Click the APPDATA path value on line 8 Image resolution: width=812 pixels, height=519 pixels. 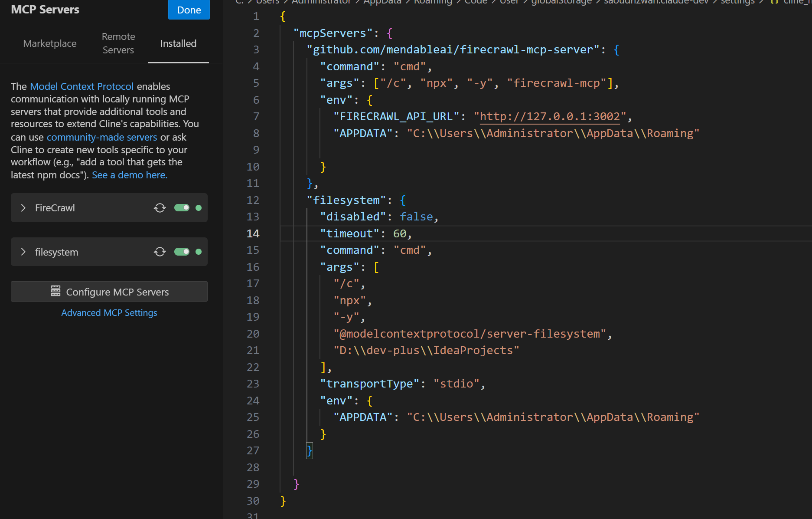[553, 133]
